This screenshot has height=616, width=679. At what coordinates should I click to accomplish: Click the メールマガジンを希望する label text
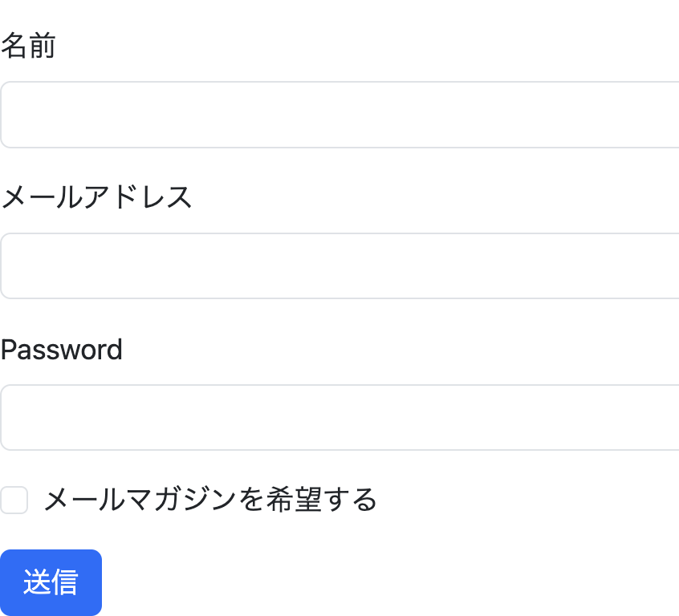[210, 500]
